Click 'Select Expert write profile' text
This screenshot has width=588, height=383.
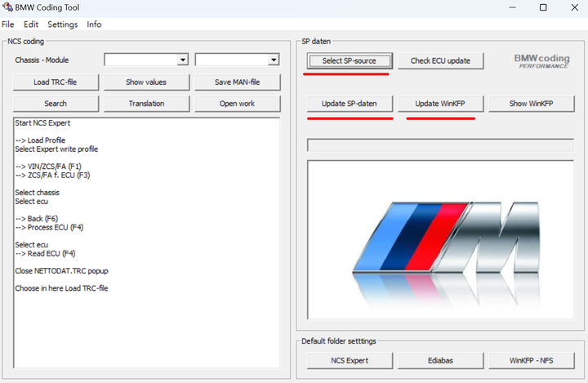(56, 149)
